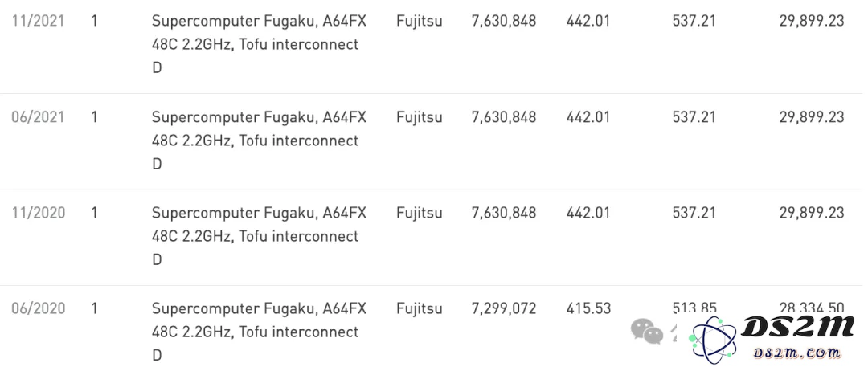Select the 11/2020 list date

(39, 213)
